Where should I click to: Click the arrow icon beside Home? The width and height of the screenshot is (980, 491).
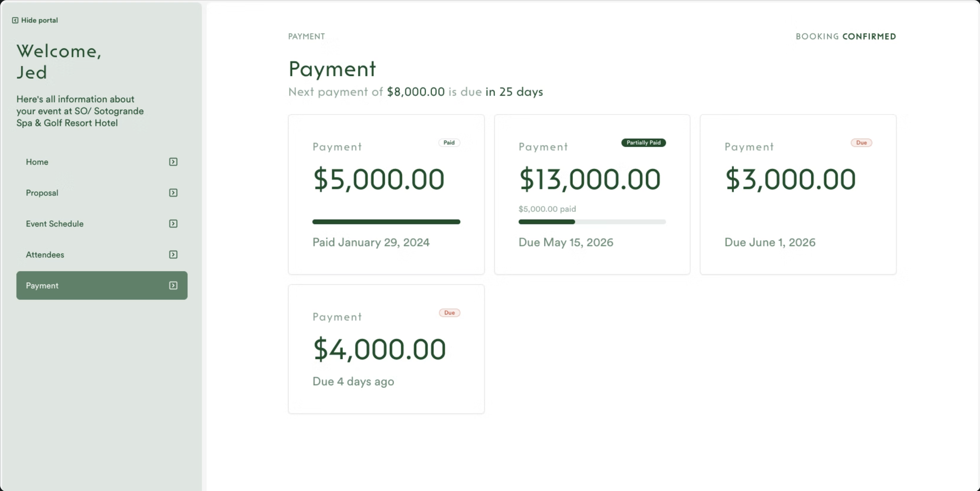click(173, 162)
